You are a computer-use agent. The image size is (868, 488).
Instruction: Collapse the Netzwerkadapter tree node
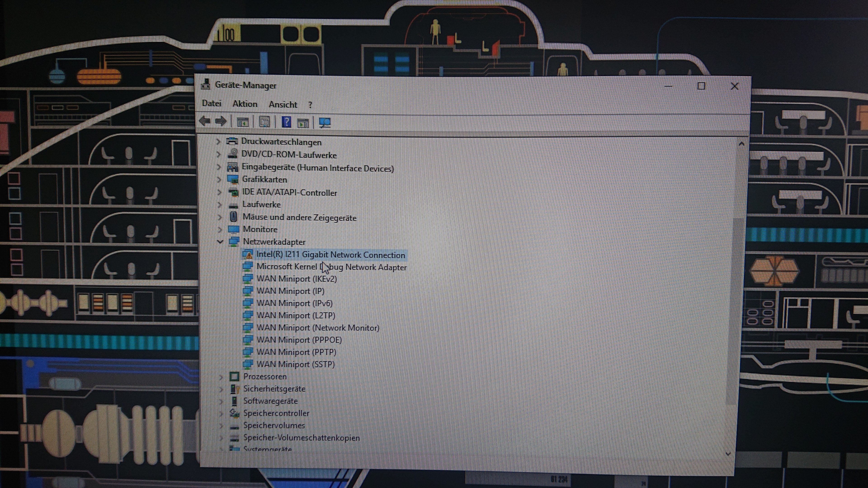point(220,242)
